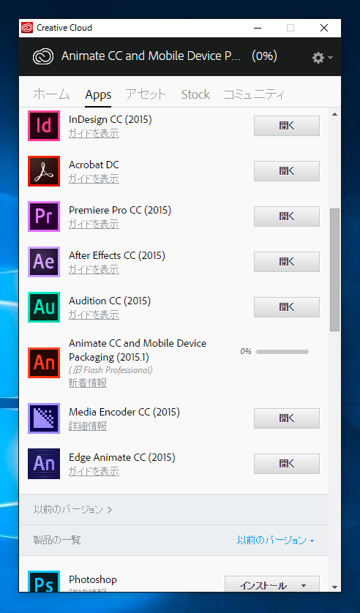Click the Audition CC app icon

point(44,307)
